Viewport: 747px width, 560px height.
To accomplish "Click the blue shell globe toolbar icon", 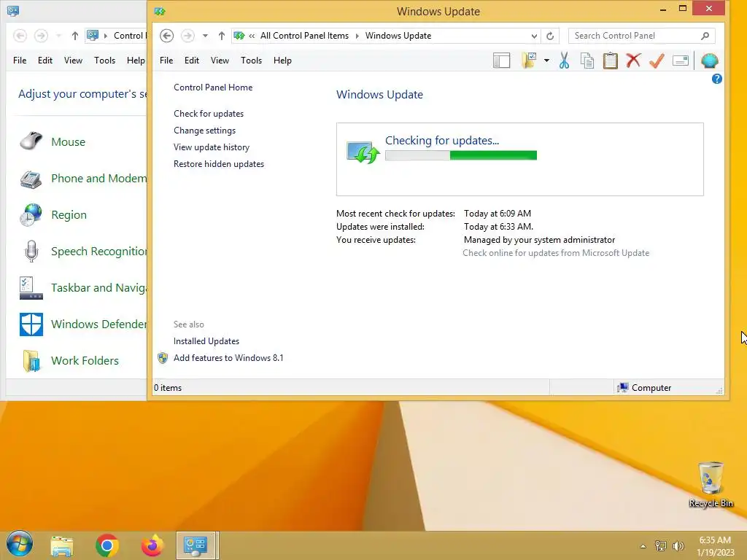I will pyautogui.click(x=709, y=61).
